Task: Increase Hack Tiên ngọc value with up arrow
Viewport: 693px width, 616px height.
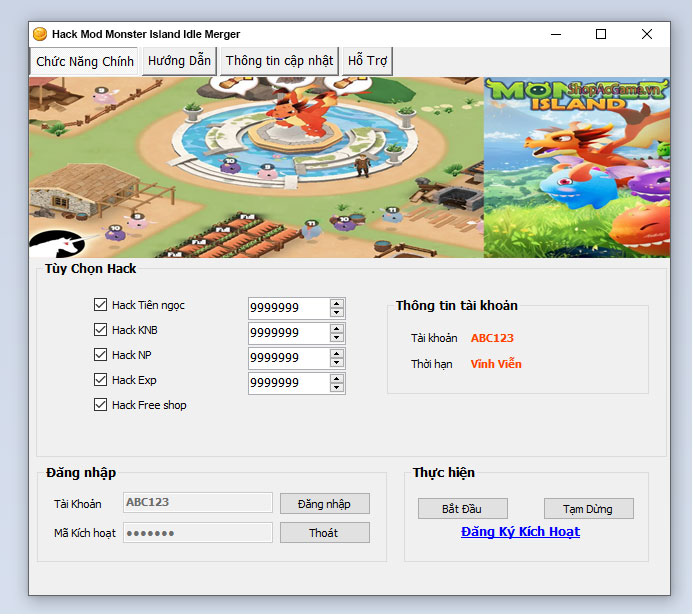Action: pyautogui.click(x=337, y=304)
